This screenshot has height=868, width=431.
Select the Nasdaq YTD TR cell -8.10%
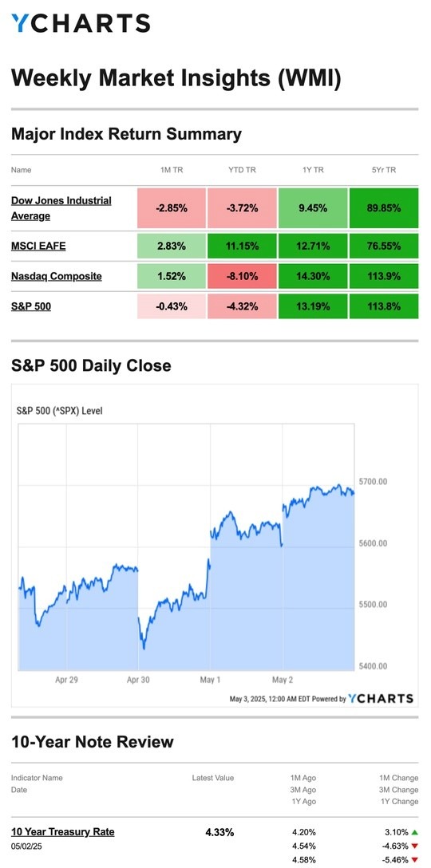click(x=242, y=276)
